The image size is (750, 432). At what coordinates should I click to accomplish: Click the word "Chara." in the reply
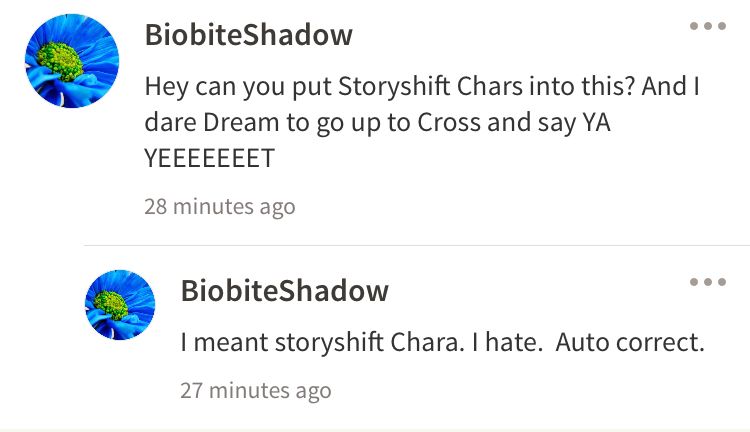click(427, 343)
